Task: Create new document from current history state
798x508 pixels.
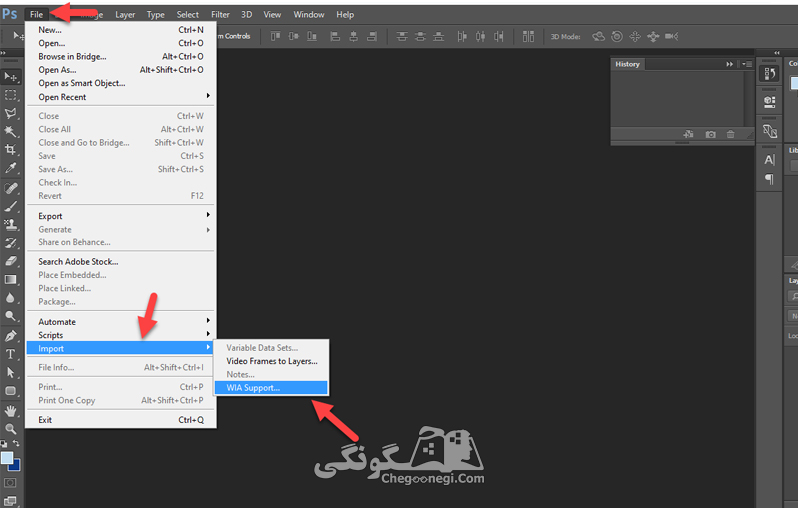Action: tap(688, 134)
